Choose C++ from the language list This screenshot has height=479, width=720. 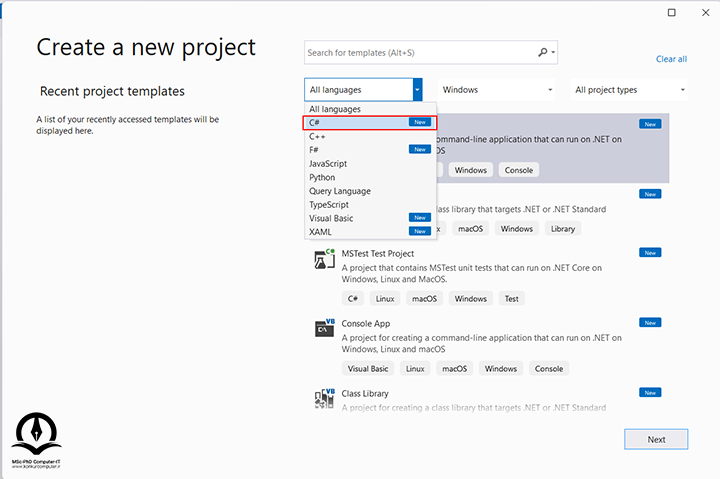370,136
